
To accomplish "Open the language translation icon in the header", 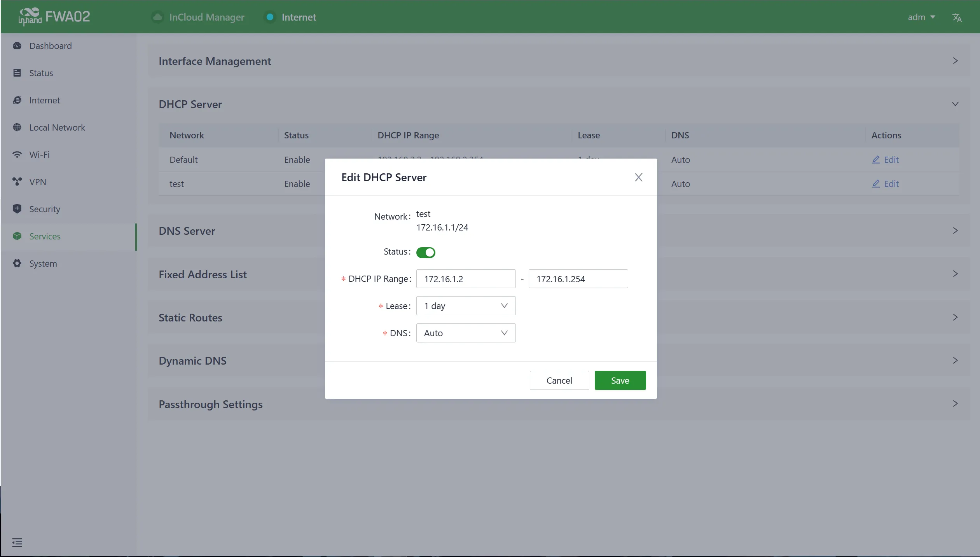I will [957, 17].
